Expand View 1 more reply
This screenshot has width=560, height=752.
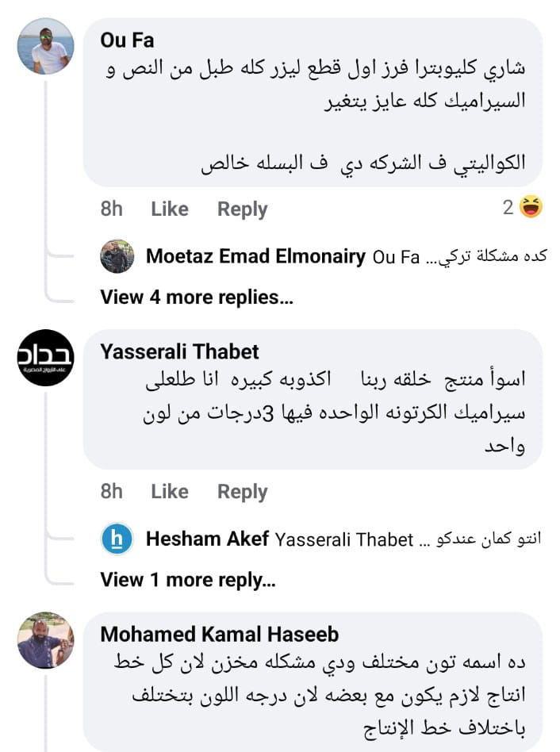point(188,580)
